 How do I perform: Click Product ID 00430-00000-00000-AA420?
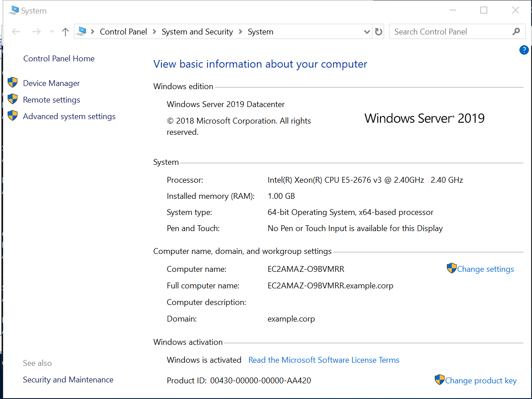tap(239, 381)
